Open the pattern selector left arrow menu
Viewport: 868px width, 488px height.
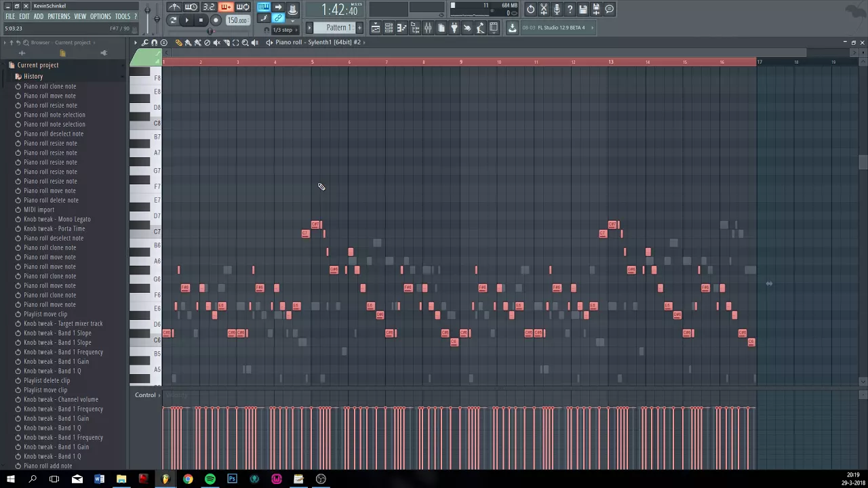coord(309,28)
